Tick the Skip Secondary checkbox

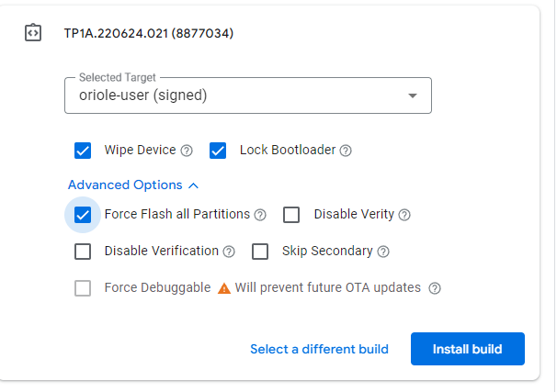point(260,252)
